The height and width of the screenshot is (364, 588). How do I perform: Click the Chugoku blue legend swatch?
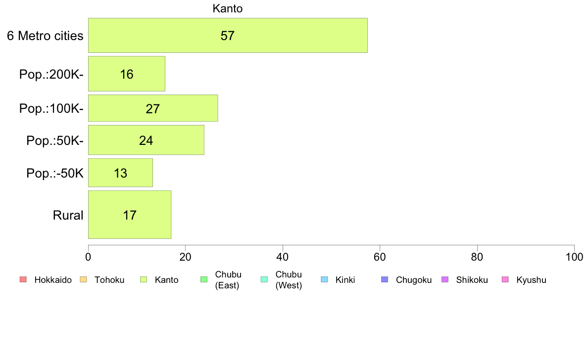[x=385, y=279]
